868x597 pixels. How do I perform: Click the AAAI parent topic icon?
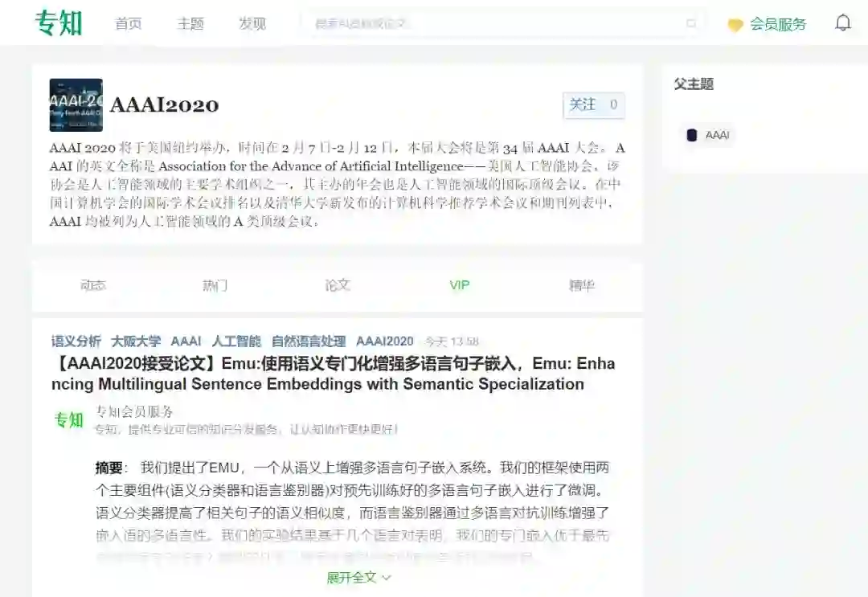(x=691, y=135)
